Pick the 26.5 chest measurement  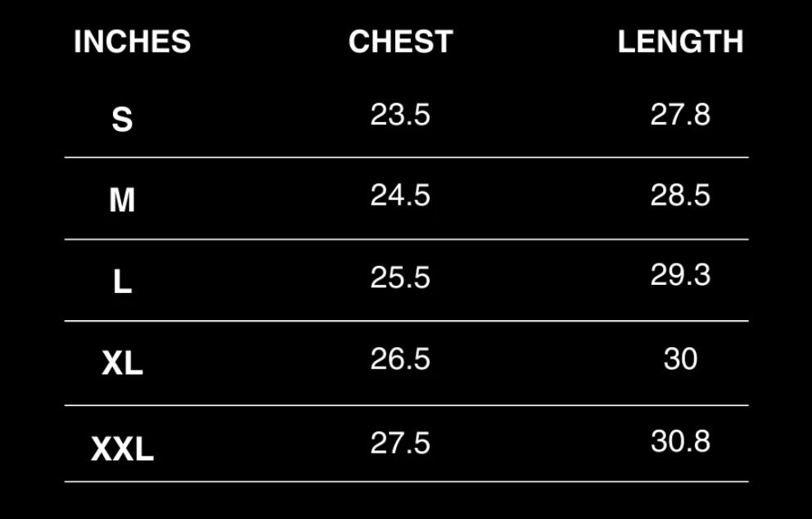[399, 359]
